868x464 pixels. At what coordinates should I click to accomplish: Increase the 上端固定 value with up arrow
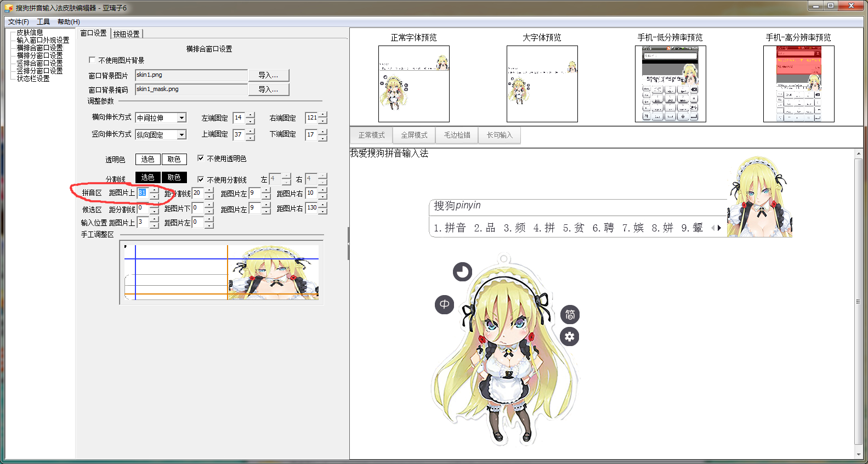click(x=251, y=132)
